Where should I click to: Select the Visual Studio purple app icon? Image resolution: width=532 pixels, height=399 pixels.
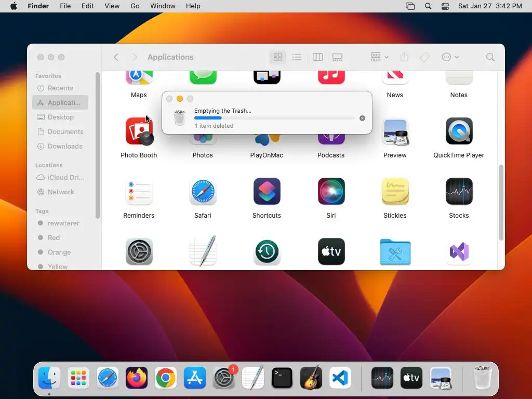(459, 252)
